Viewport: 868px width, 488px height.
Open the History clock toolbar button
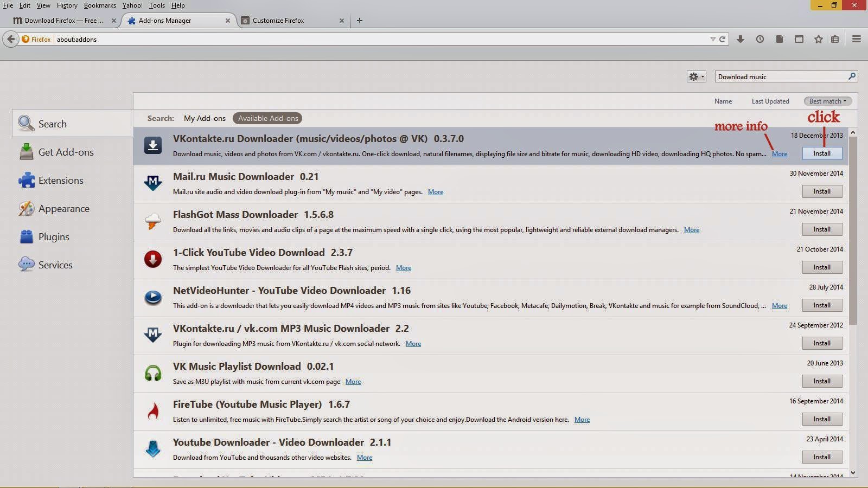[759, 39]
